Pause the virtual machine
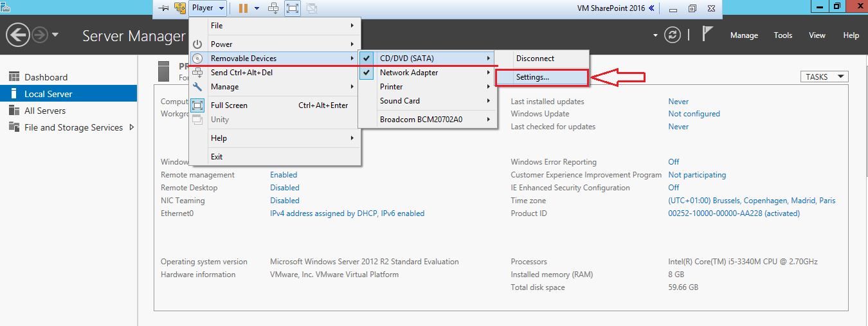 pyautogui.click(x=243, y=8)
